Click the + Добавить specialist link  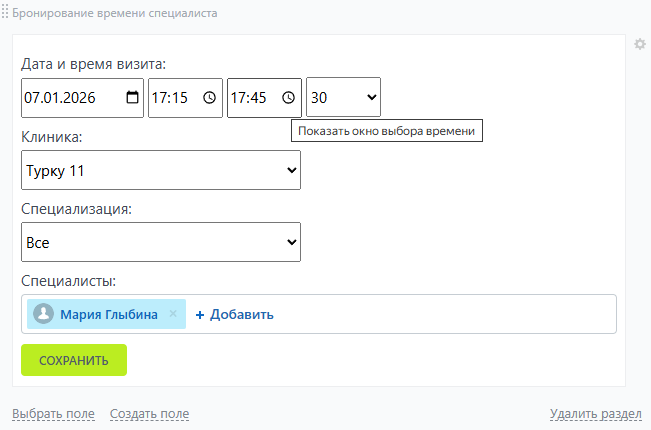tap(234, 314)
